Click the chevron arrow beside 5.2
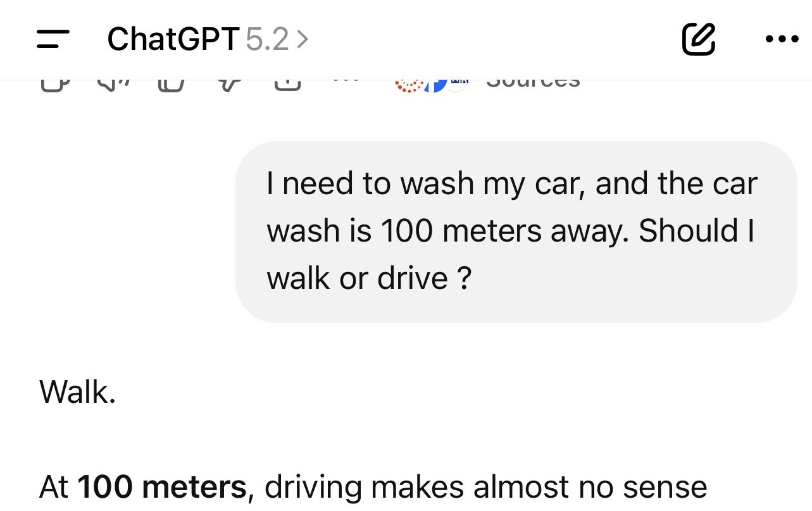 [x=303, y=40]
